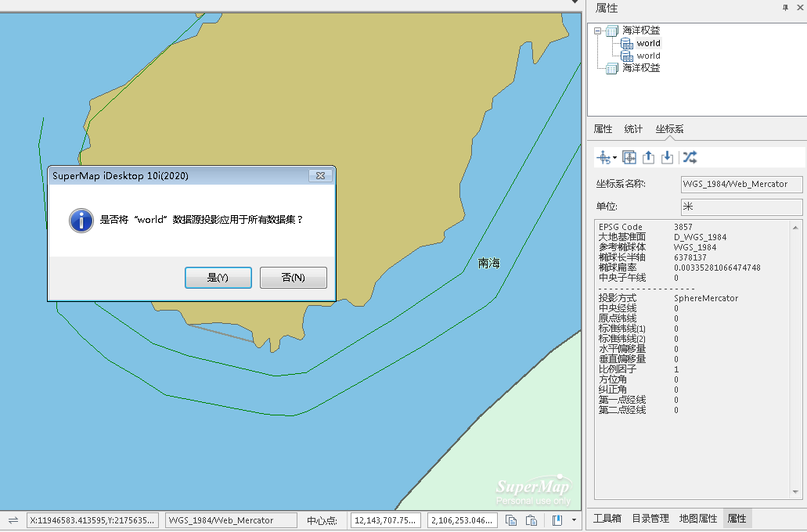Select the 属性 bottom tab
807x532 pixels.
click(737, 519)
